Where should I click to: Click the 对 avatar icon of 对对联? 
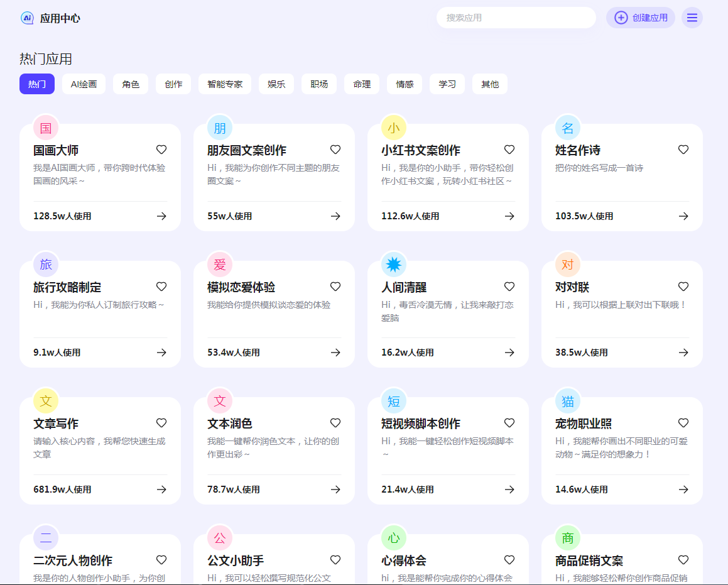pos(568,265)
